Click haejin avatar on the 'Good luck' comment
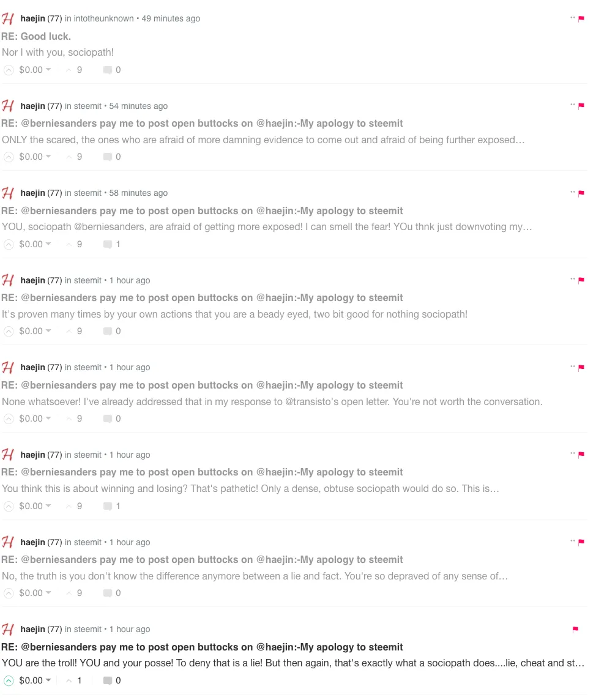This screenshot has width=596, height=700. point(8,19)
